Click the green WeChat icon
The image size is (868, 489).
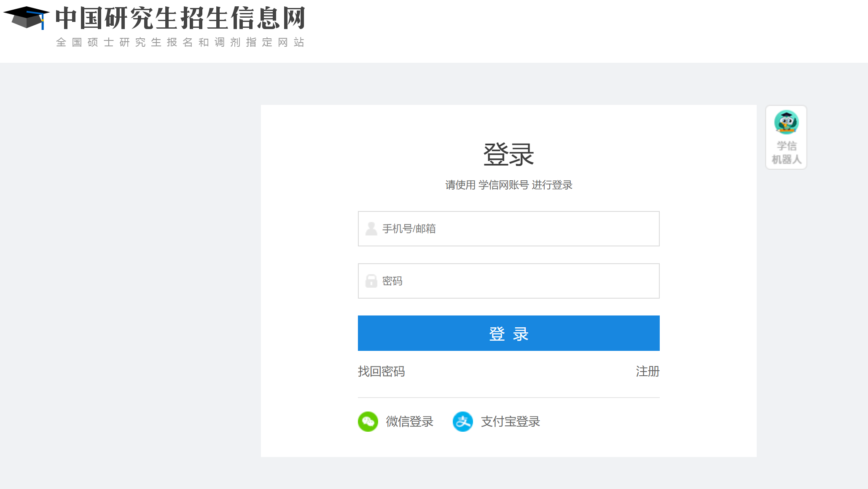pyautogui.click(x=368, y=422)
